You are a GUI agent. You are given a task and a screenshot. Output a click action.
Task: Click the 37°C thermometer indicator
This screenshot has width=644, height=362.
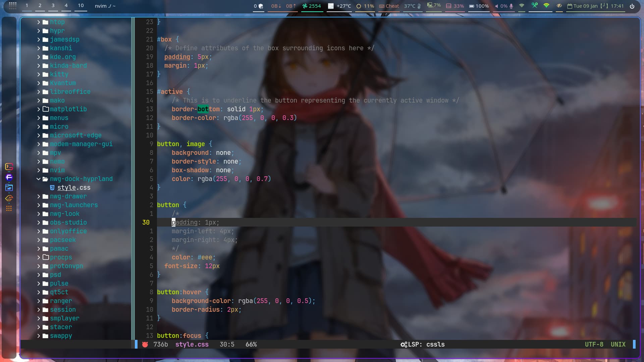412,6
